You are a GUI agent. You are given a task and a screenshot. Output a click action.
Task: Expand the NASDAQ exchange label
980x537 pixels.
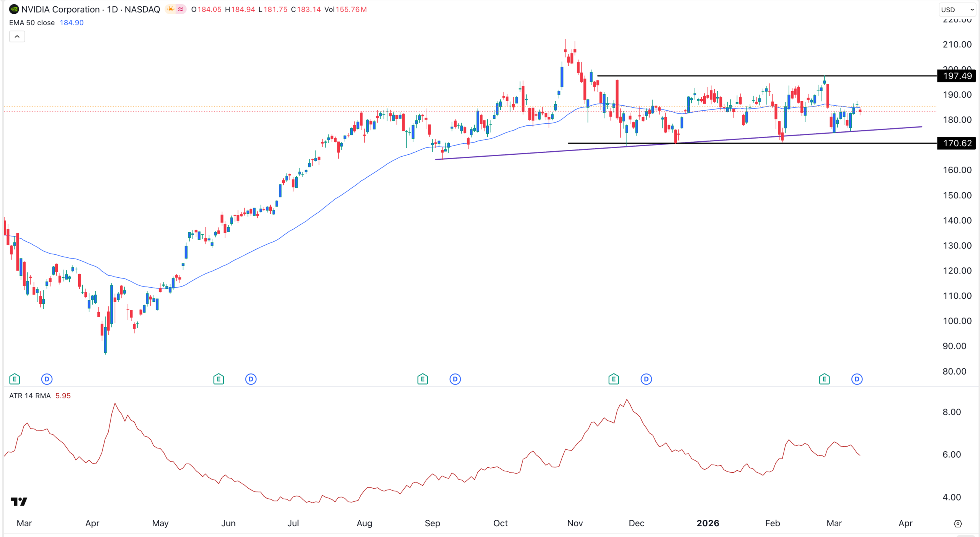tap(144, 10)
